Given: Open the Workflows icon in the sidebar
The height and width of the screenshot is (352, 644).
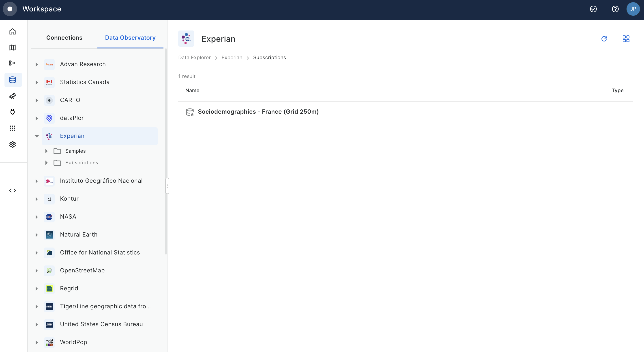Looking at the screenshot, I should click(x=12, y=63).
